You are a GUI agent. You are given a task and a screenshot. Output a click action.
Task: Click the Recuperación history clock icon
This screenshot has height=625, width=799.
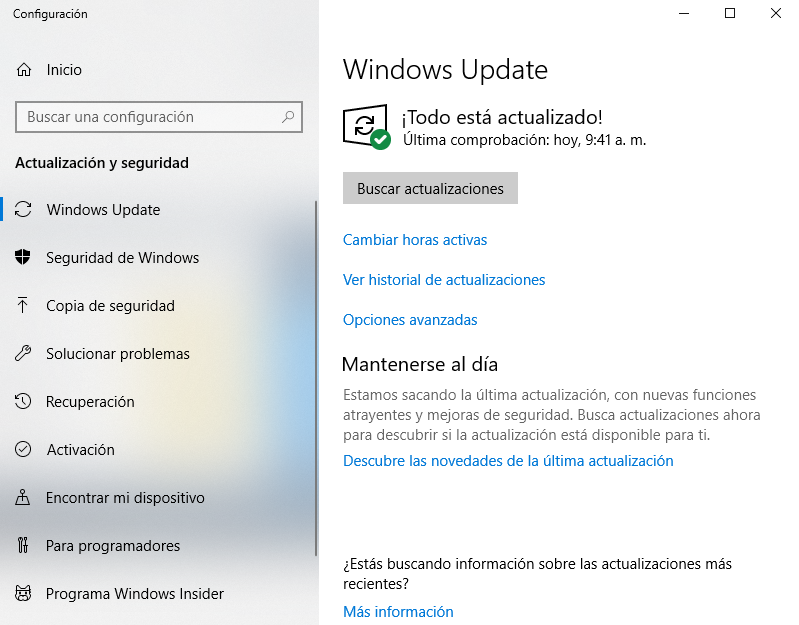pyautogui.click(x=23, y=401)
